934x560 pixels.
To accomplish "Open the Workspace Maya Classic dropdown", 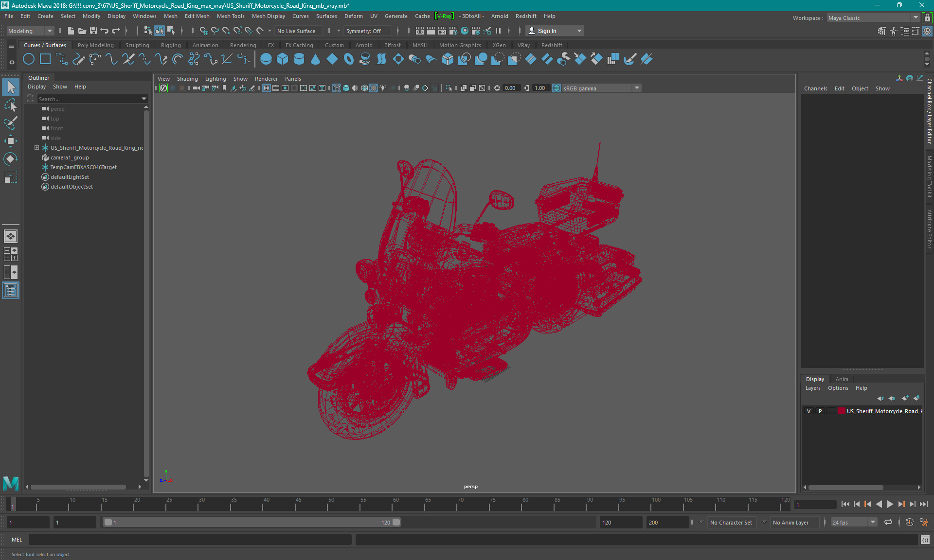I will 873,18.
